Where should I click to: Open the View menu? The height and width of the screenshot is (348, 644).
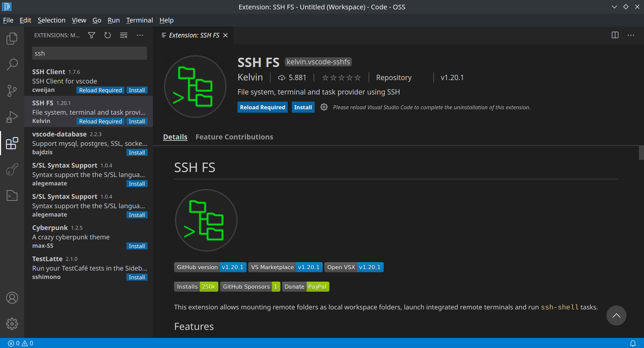pos(79,20)
